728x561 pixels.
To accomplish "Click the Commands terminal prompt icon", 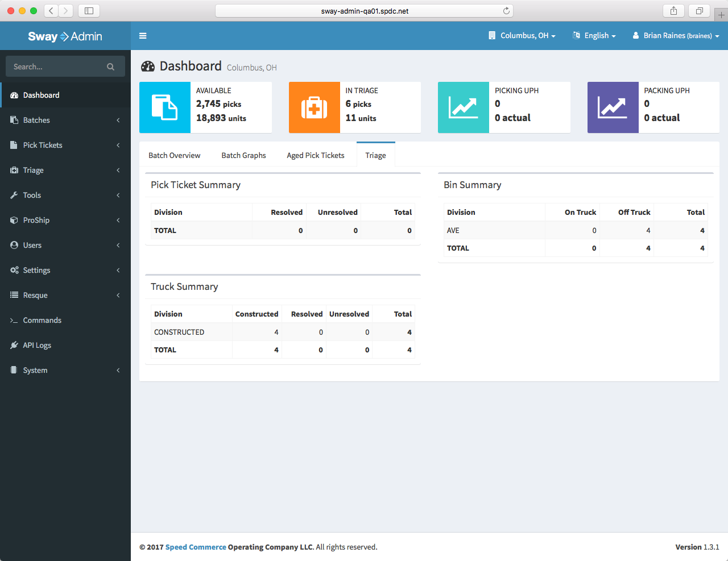I will (14, 321).
